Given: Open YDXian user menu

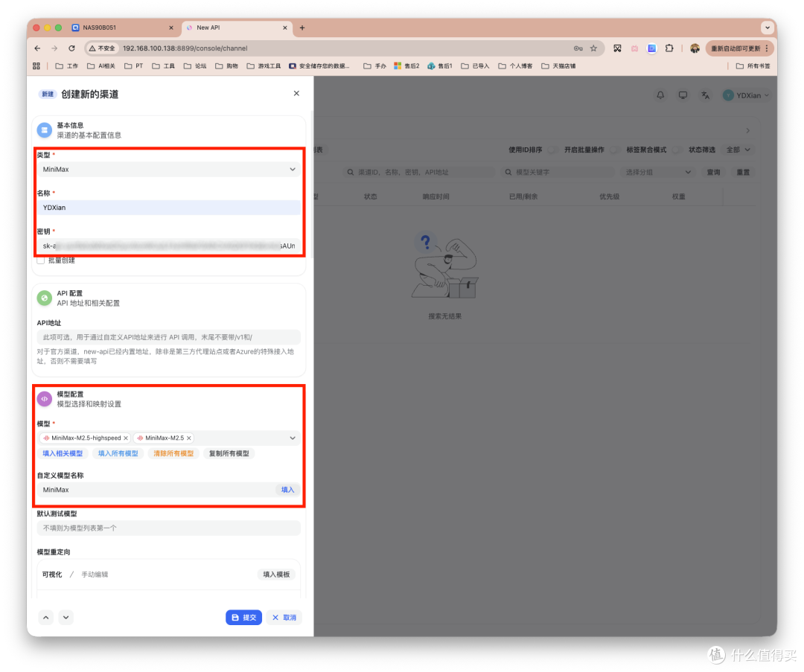Looking at the screenshot, I should tap(746, 95).
